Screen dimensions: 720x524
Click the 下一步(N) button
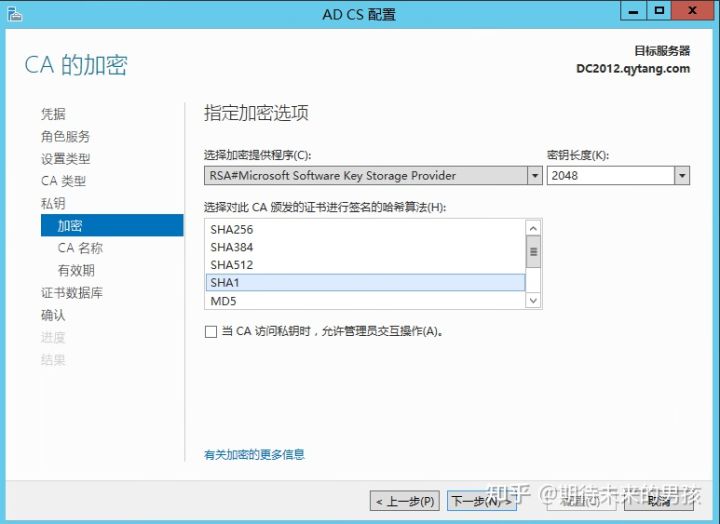(482, 501)
